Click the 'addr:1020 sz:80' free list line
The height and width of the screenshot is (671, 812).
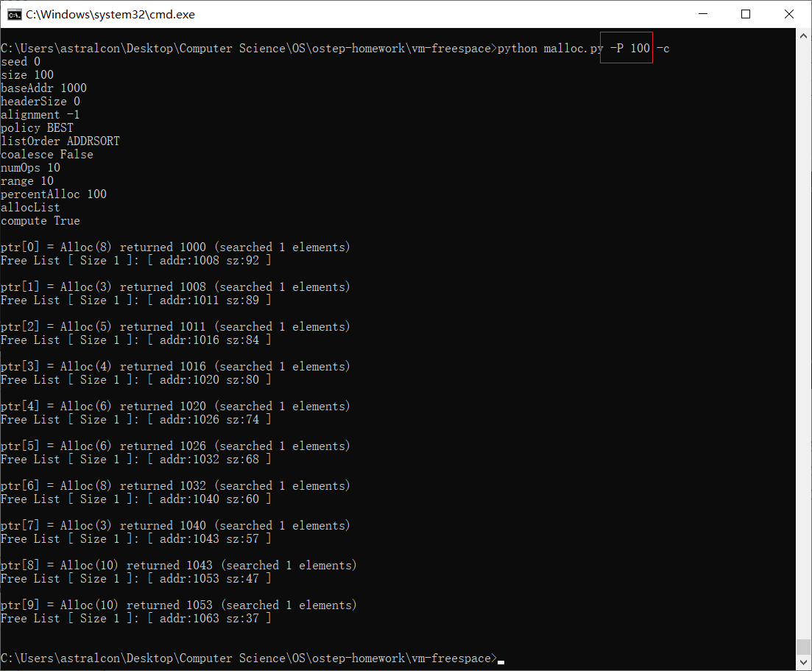pyautogui.click(x=136, y=380)
